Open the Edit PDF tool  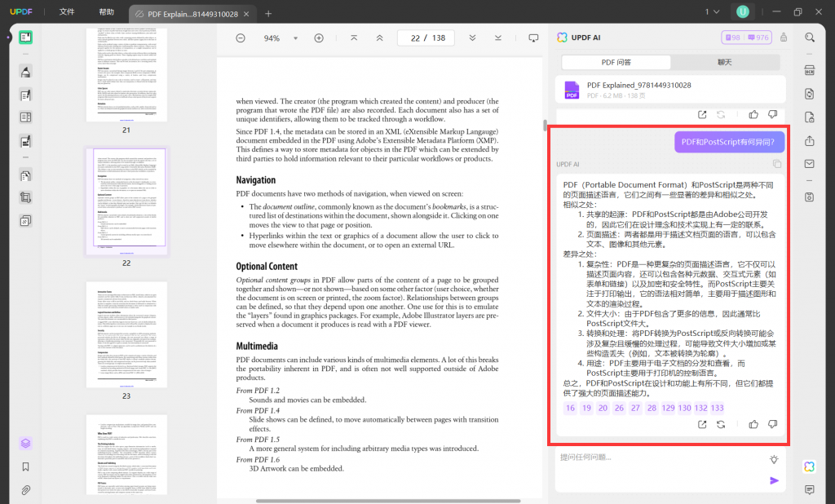click(x=25, y=95)
